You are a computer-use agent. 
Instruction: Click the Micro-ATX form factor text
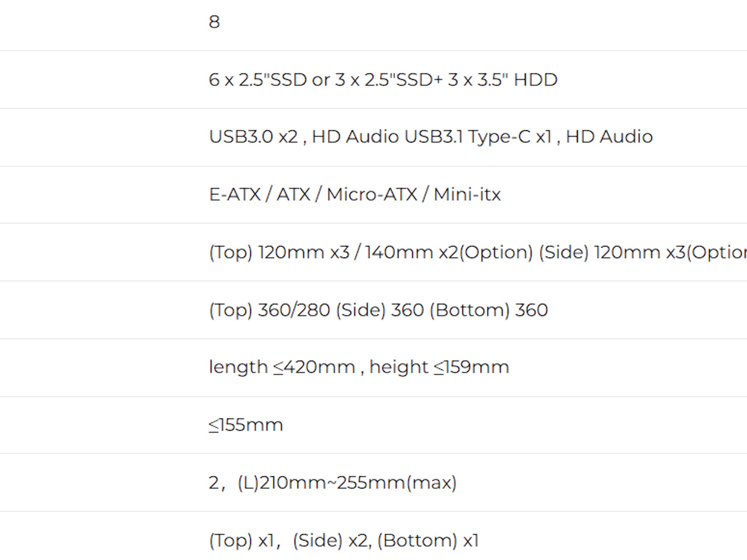coord(372,194)
